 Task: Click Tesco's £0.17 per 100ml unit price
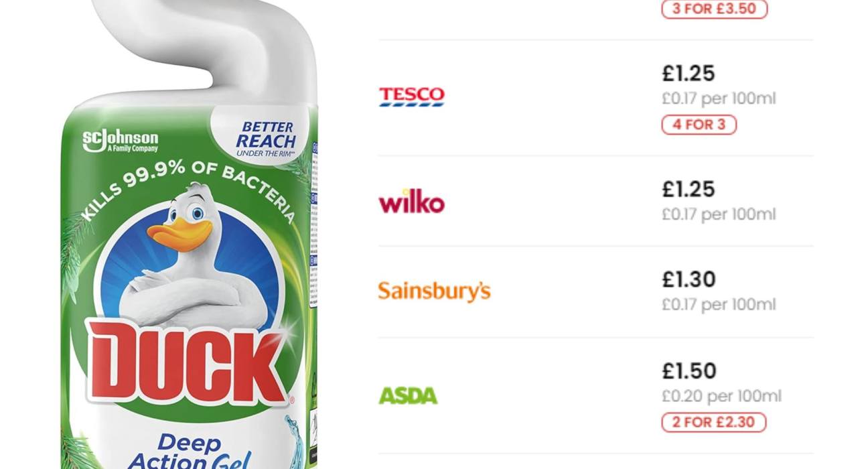pyautogui.click(x=719, y=98)
